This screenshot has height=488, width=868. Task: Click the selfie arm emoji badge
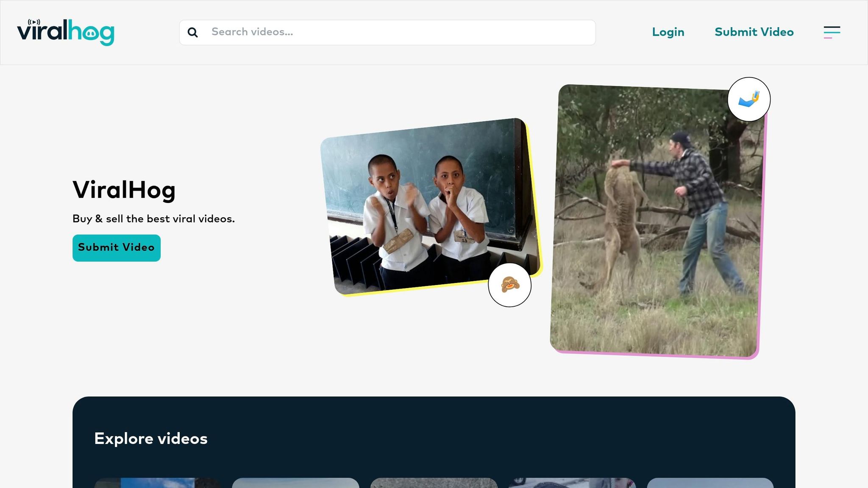[x=749, y=99]
